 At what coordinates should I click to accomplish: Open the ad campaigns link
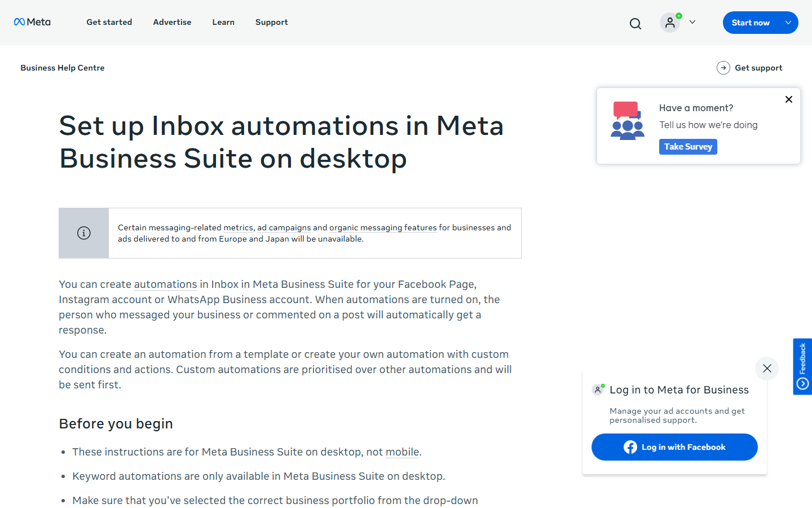pyautogui.click(x=284, y=227)
